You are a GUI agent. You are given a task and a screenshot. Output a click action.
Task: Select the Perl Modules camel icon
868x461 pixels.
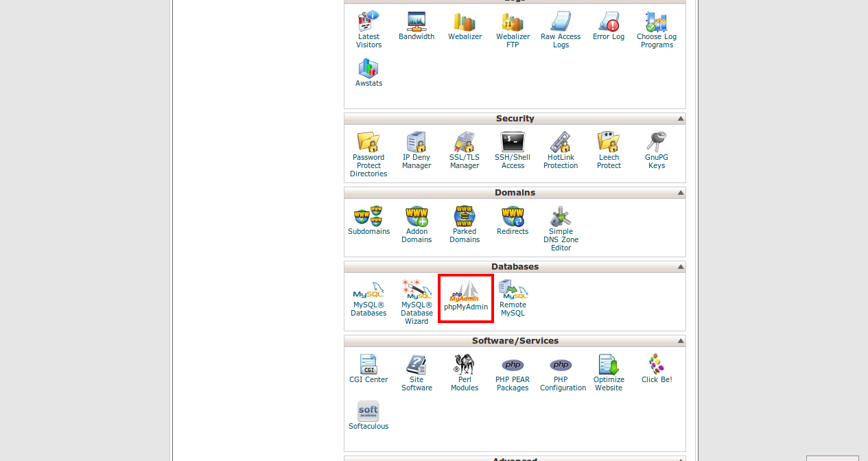[x=465, y=364]
